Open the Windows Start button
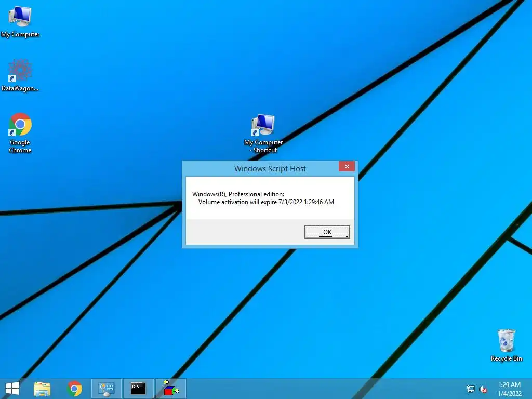 tap(12, 389)
